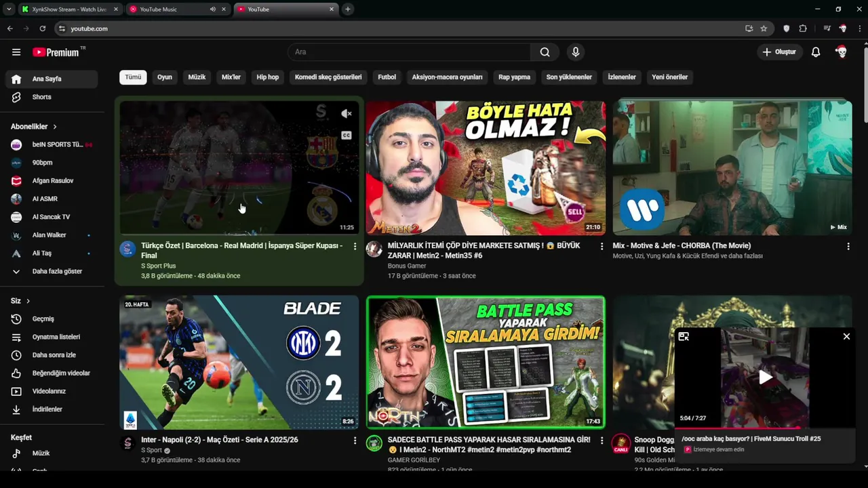Open the browser extensions puzzle icon
This screenshot has width=868, height=488.
pos(803,28)
